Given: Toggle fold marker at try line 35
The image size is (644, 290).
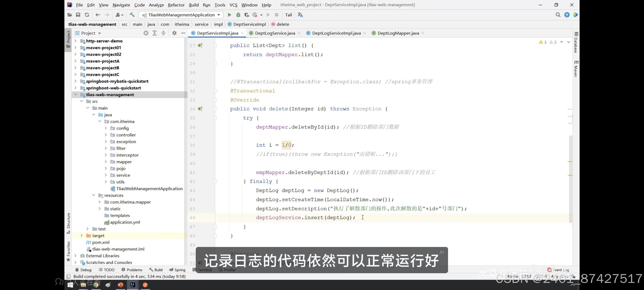Looking at the screenshot, I should (x=215, y=118).
